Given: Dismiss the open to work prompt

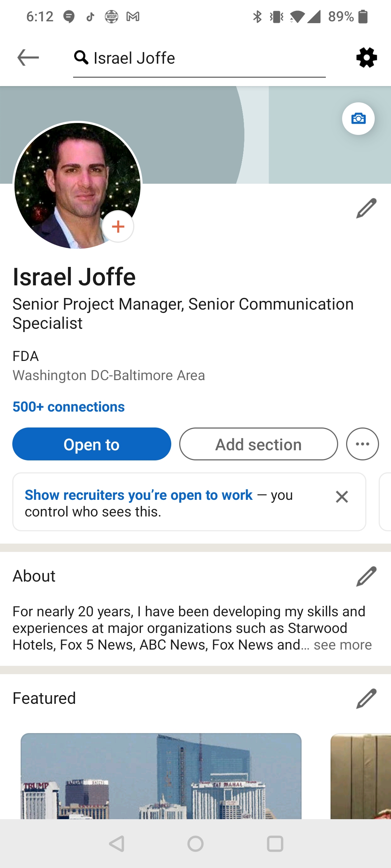Looking at the screenshot, I should pos(342,497).
